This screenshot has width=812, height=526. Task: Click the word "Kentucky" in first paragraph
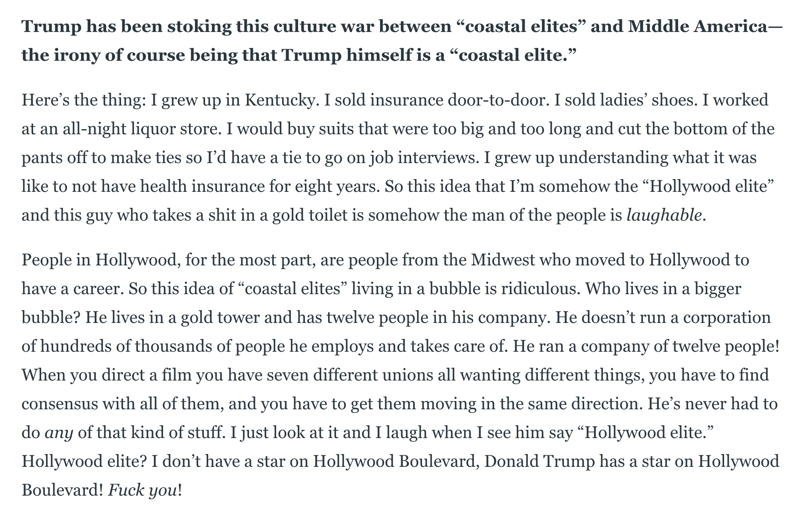(x=279, y=100)
